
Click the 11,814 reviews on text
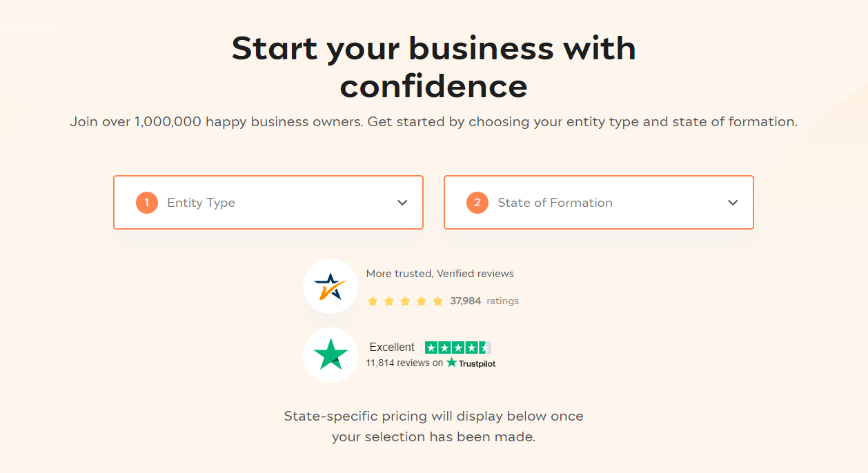tap(404, 363)
